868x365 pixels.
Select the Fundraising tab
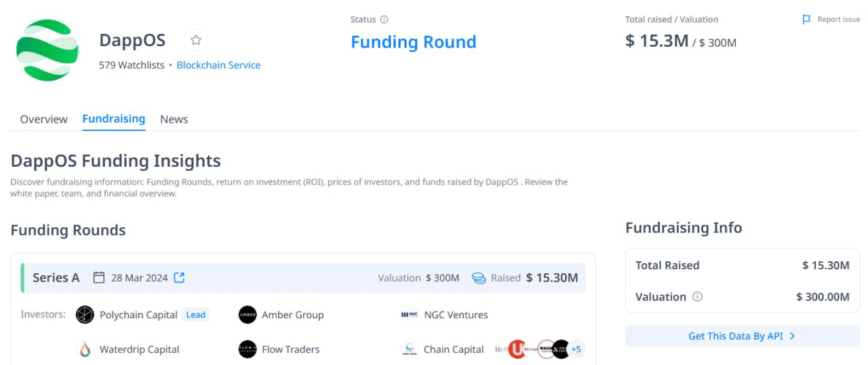[114, 119]
